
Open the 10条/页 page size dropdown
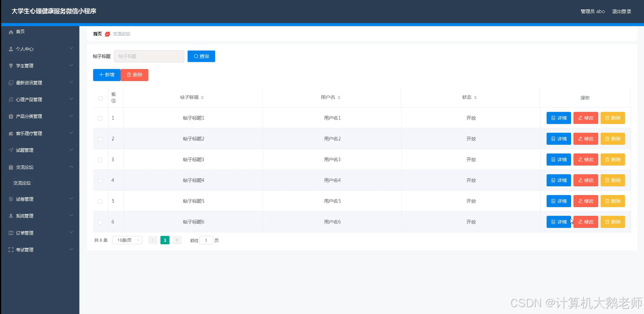[127, 240]
